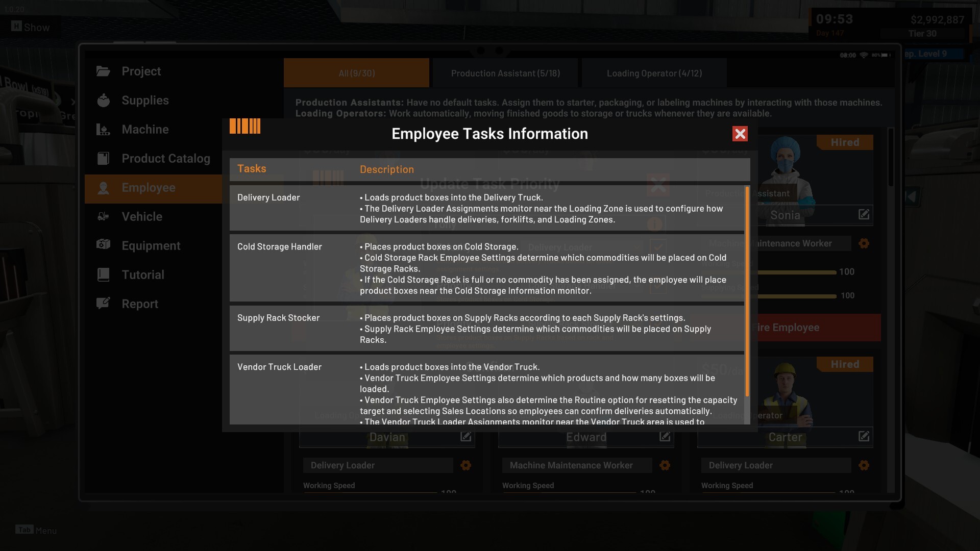The width and height of the screenshot is (980, 551).
Task: Open the Report menu item
Action: tap(140, 304)
